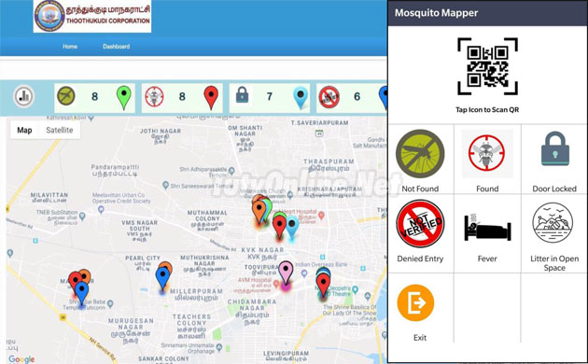Select the Denied Entry not-verified icon
The width and height of the screenshot is (588, 364).
[x=420, y=223]
